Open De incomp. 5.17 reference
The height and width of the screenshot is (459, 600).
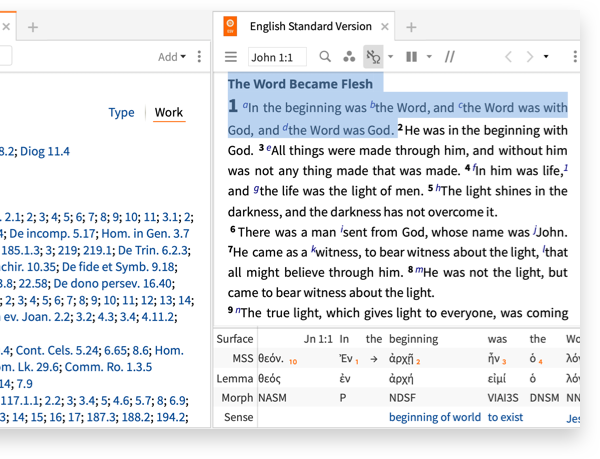point(52,234)
